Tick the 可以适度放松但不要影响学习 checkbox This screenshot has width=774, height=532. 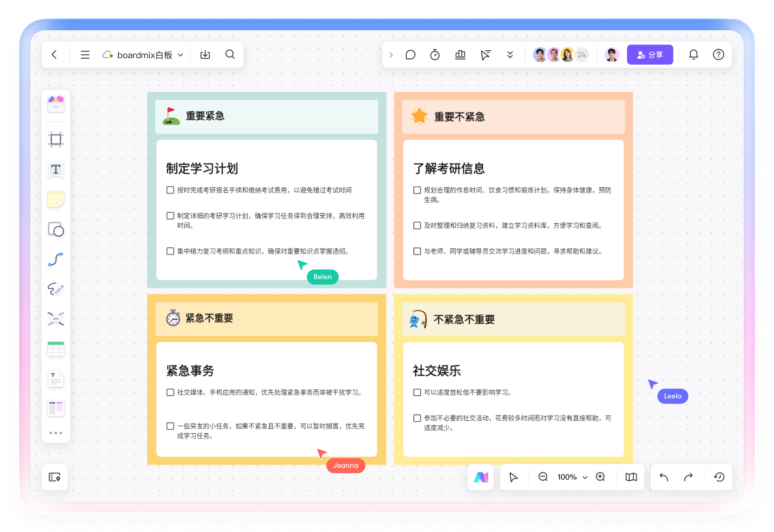click(417, 392)
